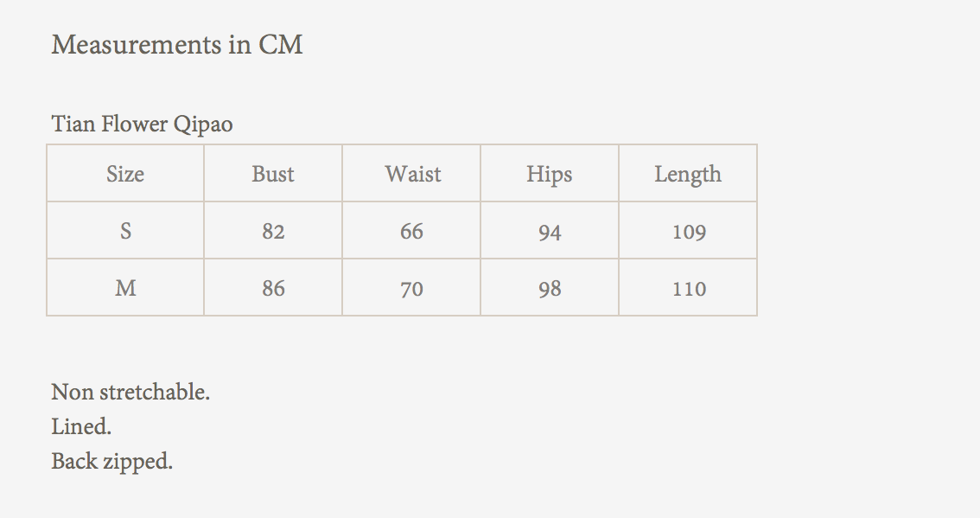
Task: Click the "Tian Flower Qipao" table title
Action: 142,125
